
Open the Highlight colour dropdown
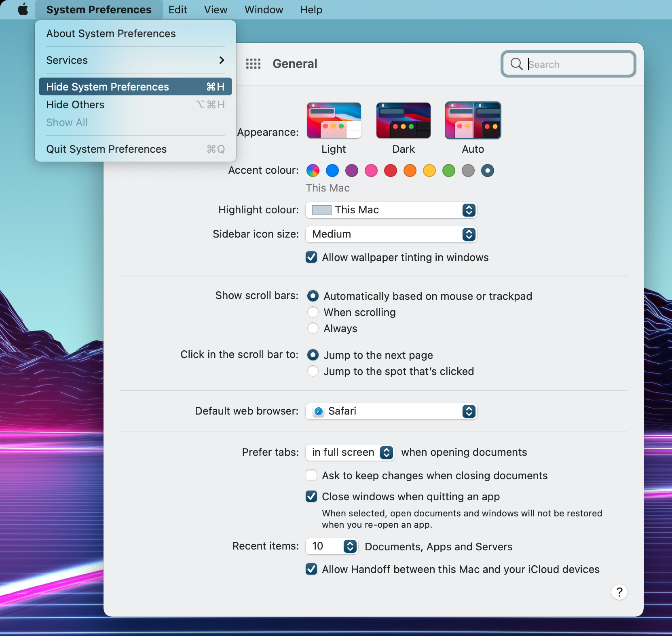pyautogui.click(x=391, y=210)
